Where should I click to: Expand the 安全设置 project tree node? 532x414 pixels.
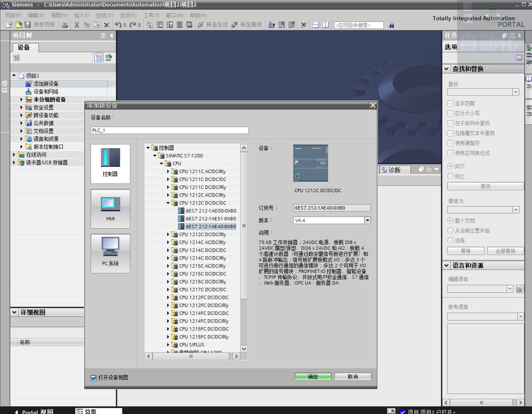21,107
